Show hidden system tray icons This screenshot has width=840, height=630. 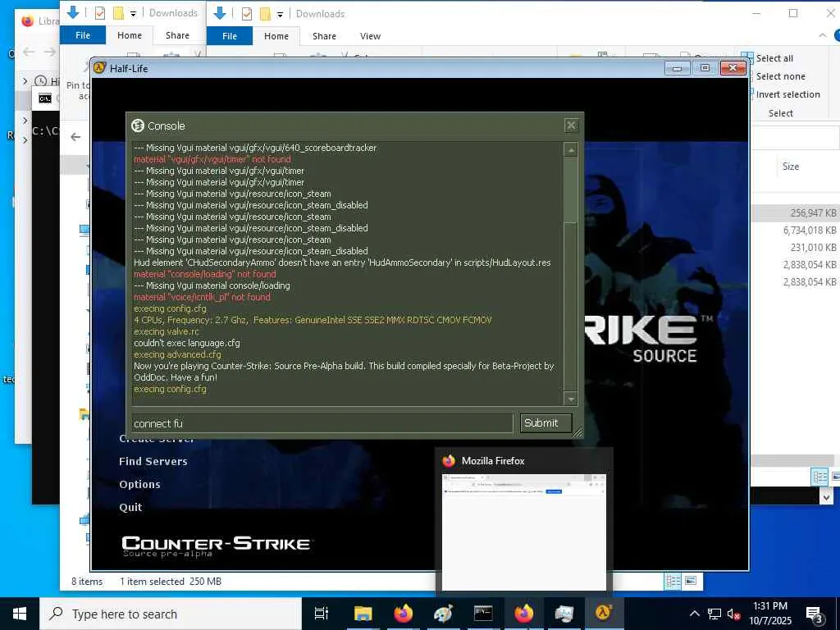[x=694, y=614]
